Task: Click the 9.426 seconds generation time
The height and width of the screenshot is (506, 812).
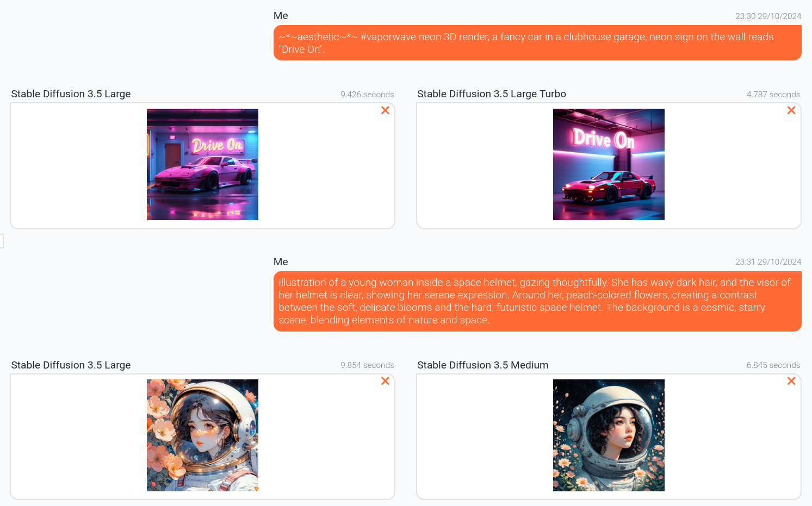Action: 367,95
